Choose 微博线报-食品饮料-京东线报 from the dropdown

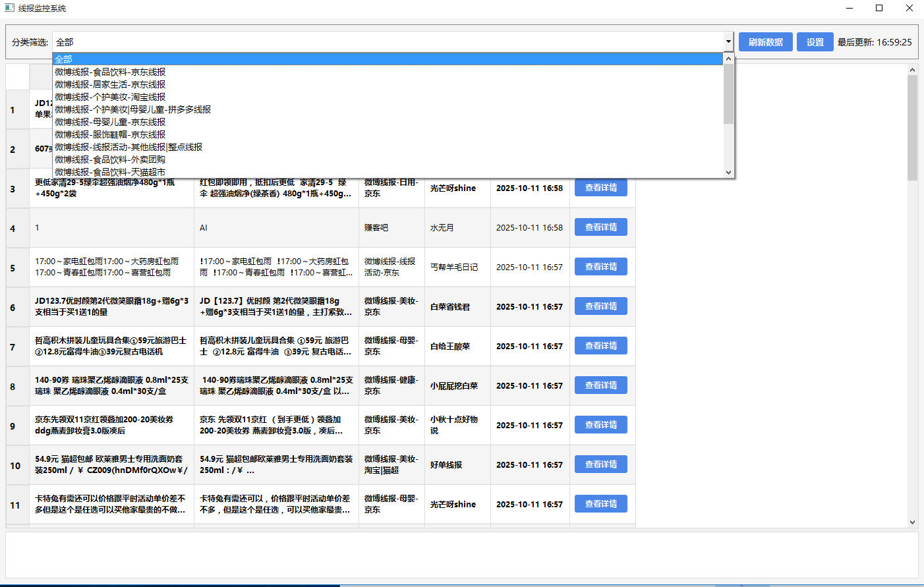(110, 72)
